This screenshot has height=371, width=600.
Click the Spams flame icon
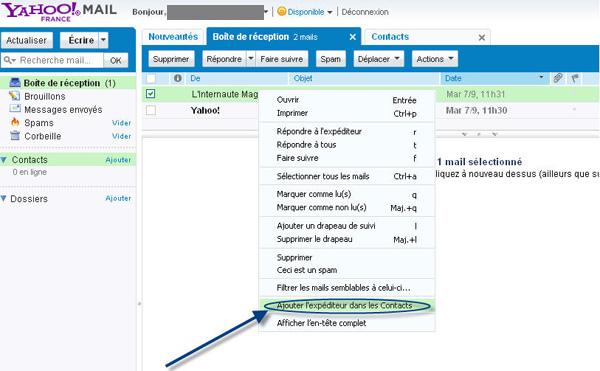[x=15, y=122]
